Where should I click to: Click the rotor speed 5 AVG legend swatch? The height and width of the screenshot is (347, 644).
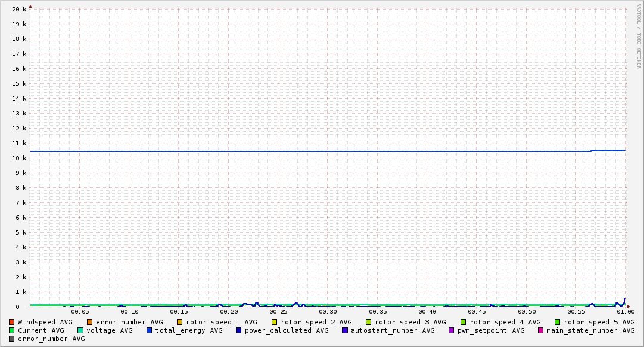click(557, 322)
